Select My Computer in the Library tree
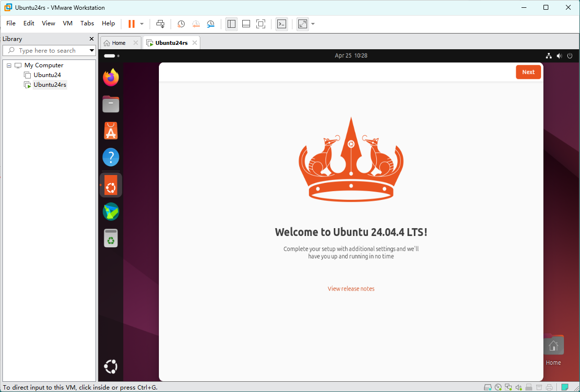The width and height of the screenshot is (580, 392). (44, 65)
